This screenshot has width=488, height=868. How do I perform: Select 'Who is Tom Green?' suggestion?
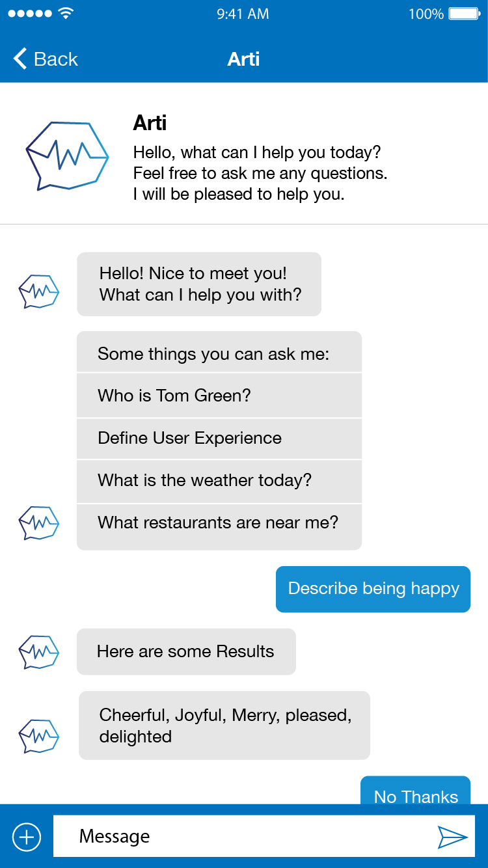click(219, 396)
